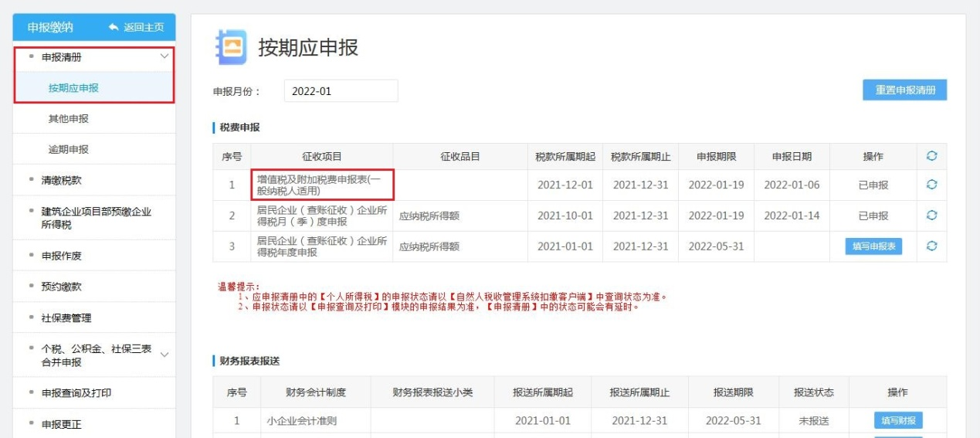Open 建筑企业项目部预缴企业所得税 menu item
The width and height of the screenshot is (980, 438).
tap(96, 218)
